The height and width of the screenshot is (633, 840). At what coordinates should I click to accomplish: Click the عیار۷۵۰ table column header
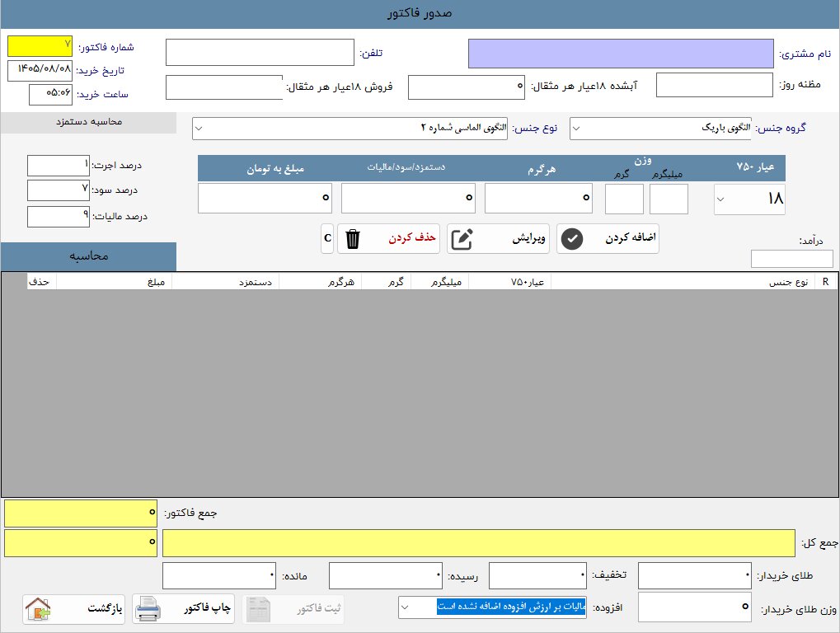click(509, 282)
